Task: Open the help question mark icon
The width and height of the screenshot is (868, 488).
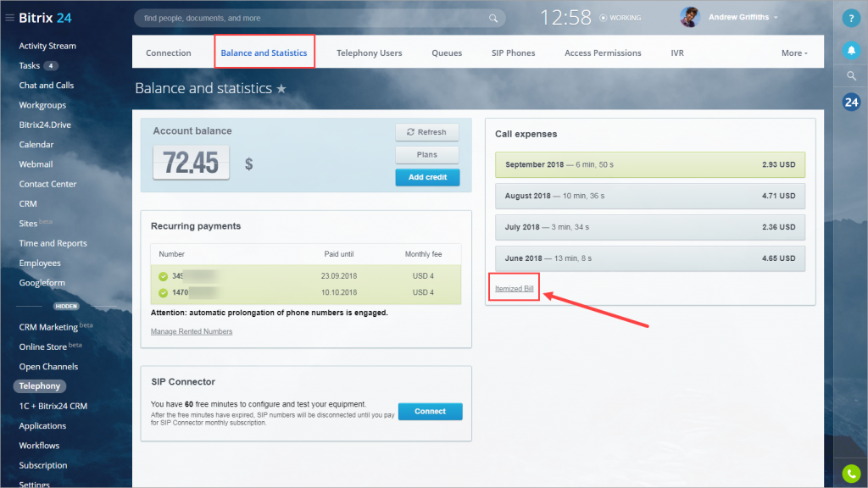Action: point(851,19)
